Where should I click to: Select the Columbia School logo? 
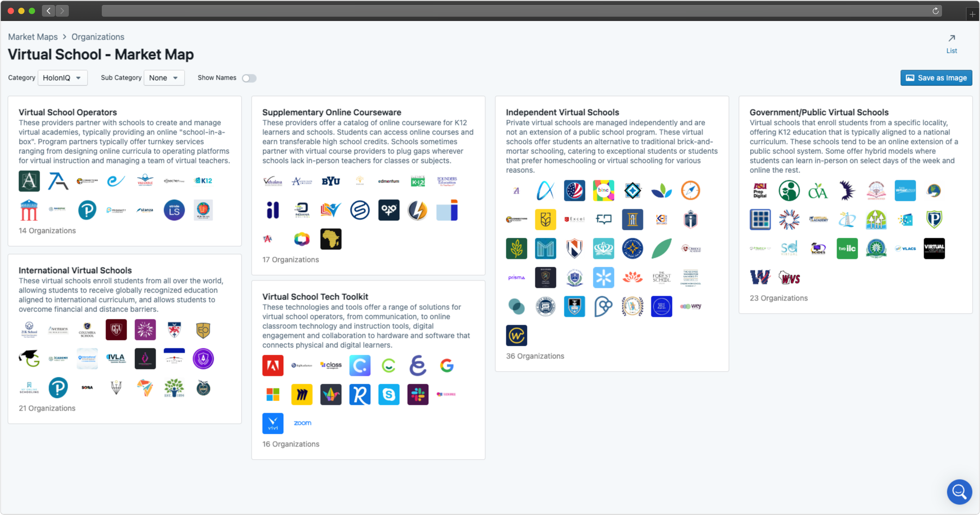click(x=87, y=330)
